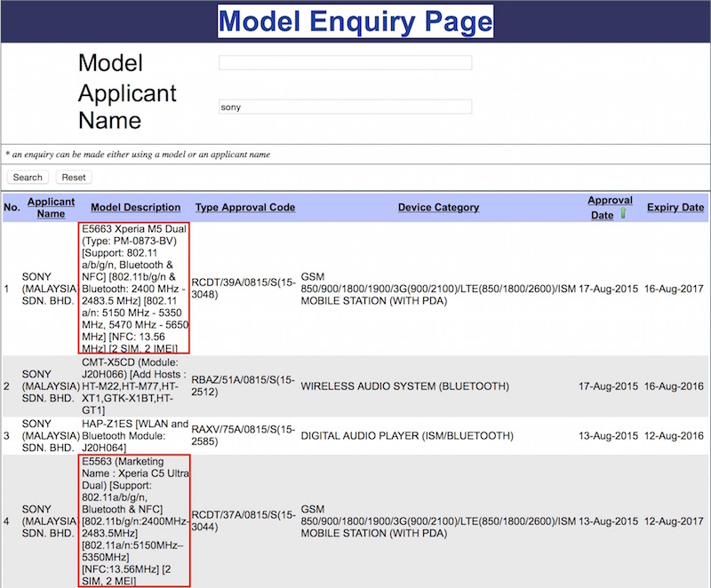Select the HAP-Z1ES model description cell

pyautogui.click(x=135, y=436)
